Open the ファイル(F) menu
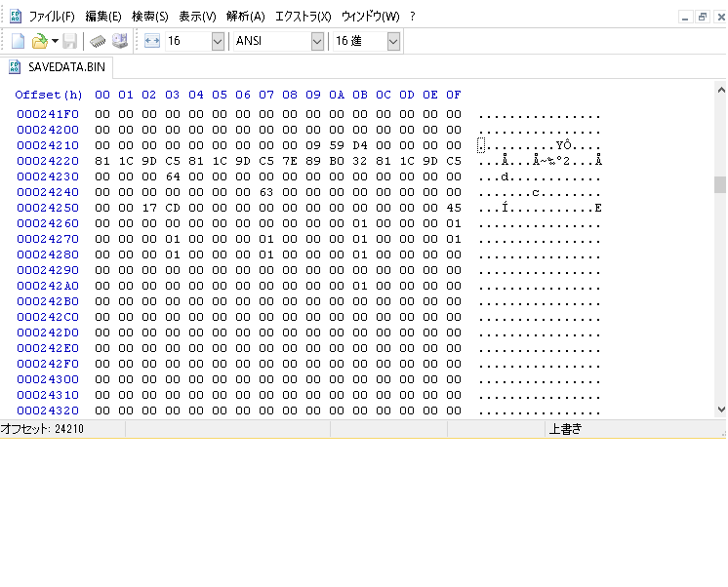This screenshot has width=728, height=587. tap(52, 17)
